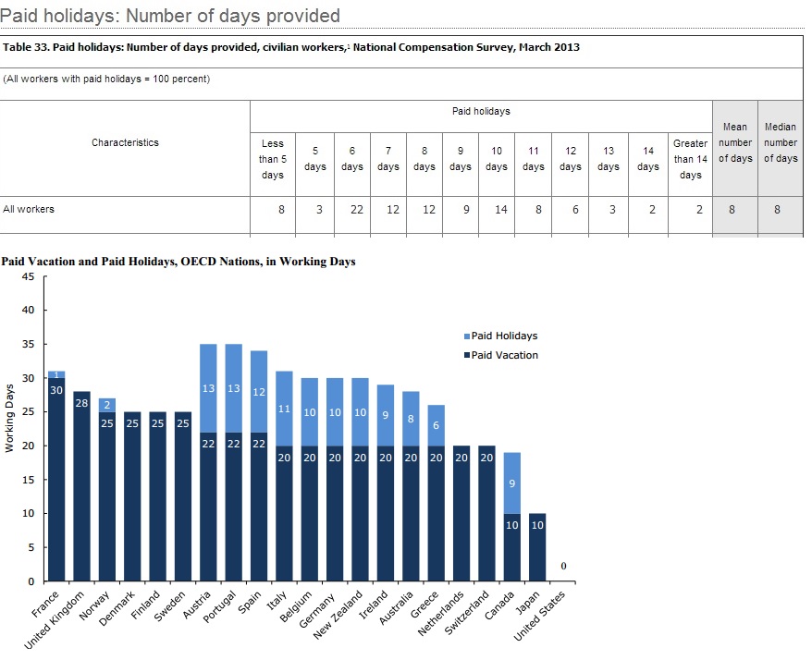The image size is (812, 660).
Task: Click the value 14 under '10 days'
Action: tap(499, 210)
